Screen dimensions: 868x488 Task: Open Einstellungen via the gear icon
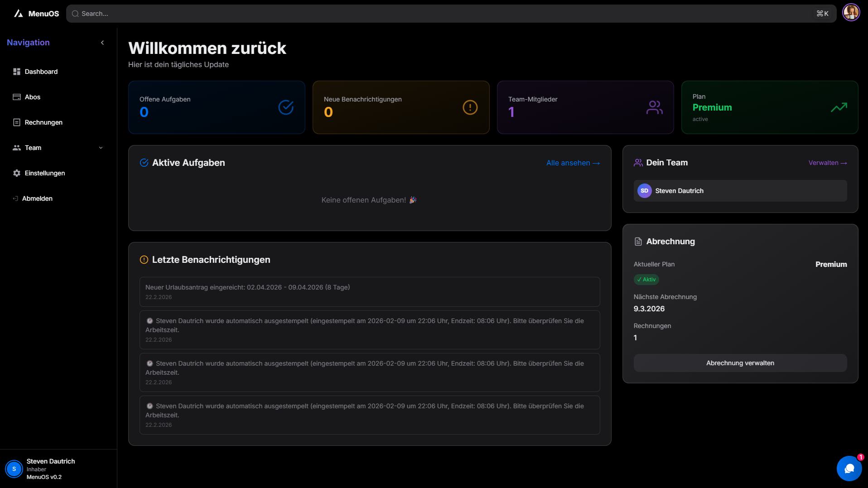coord(16,173)
